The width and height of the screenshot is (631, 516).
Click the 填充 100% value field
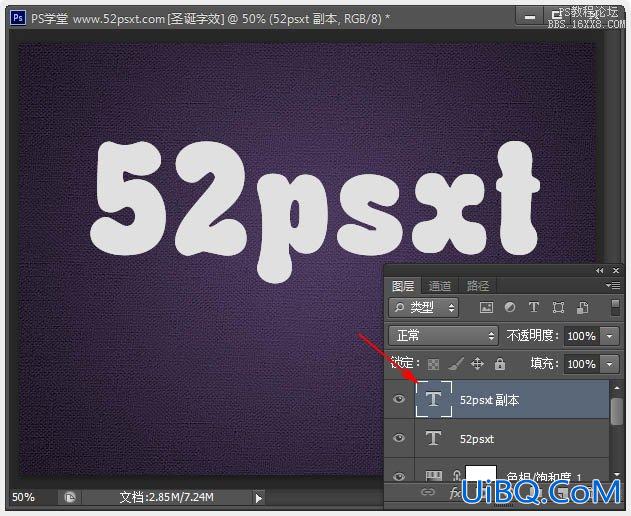(x=582, y=364)
